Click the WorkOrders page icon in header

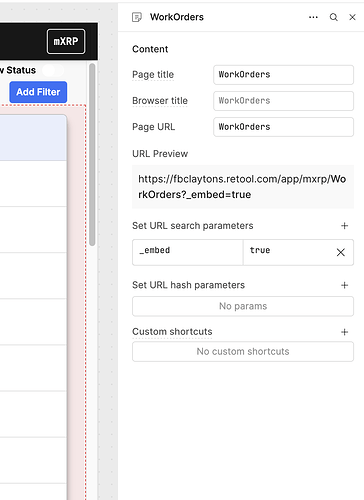[x=137, y=17]
